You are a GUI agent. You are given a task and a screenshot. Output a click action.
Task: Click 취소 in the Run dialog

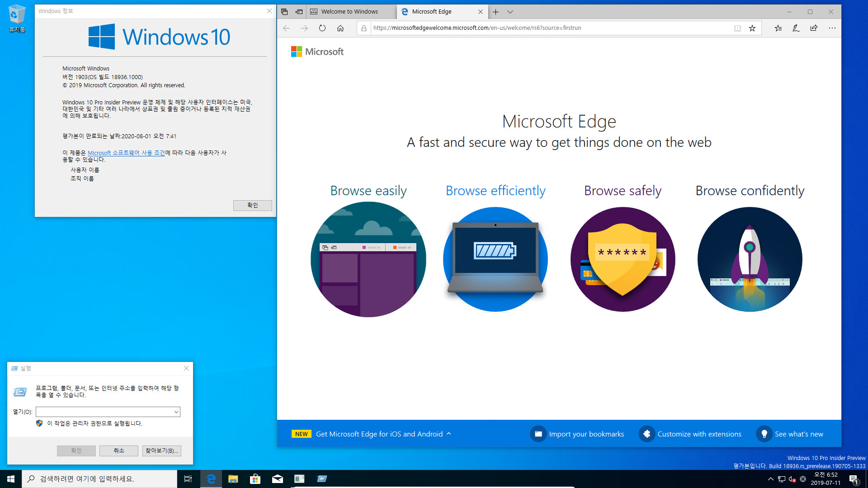tap(119, 450)
